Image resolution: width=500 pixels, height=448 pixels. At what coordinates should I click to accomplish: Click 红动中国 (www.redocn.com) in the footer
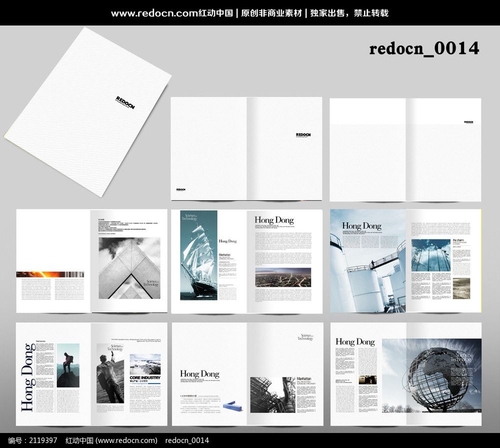111,440
